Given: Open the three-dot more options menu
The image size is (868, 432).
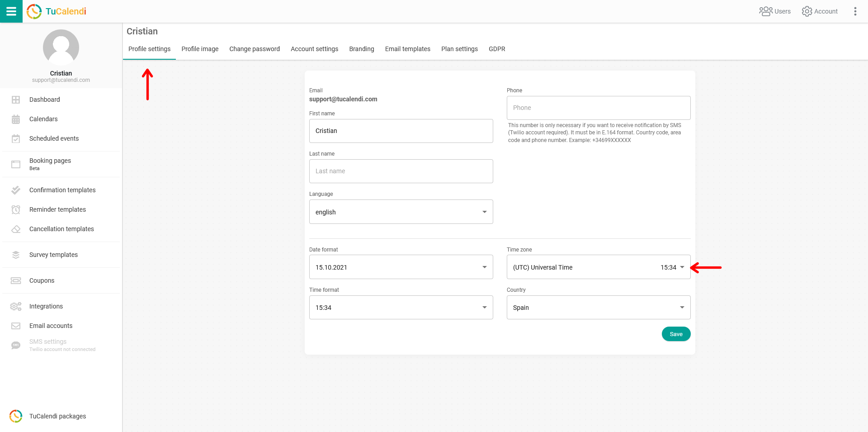Looking at the screenshot, I should (855, 11).
